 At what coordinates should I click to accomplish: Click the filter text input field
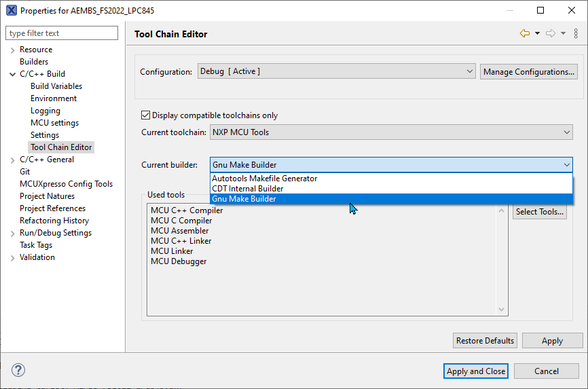point(61,33)
